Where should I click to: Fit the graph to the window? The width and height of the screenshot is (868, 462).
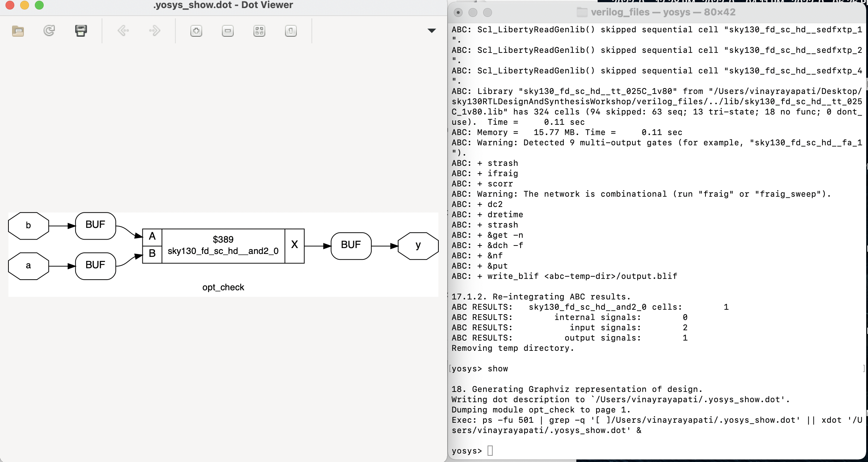coord(259,31)
